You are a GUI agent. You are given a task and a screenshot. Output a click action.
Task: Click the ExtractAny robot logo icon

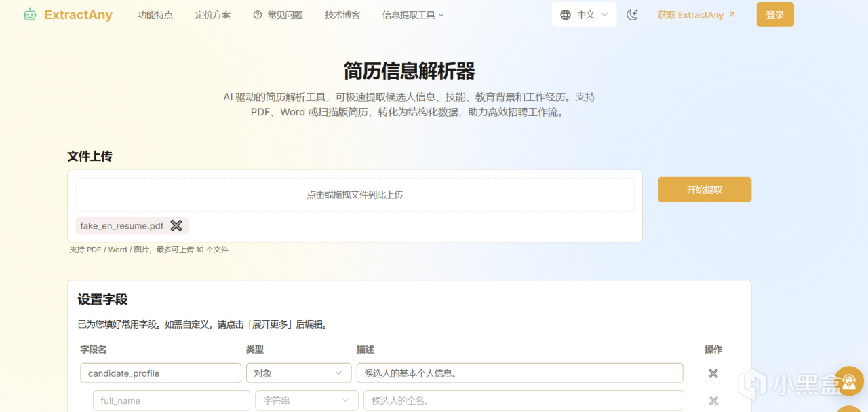pyautogui.click(x=30, y=14)
